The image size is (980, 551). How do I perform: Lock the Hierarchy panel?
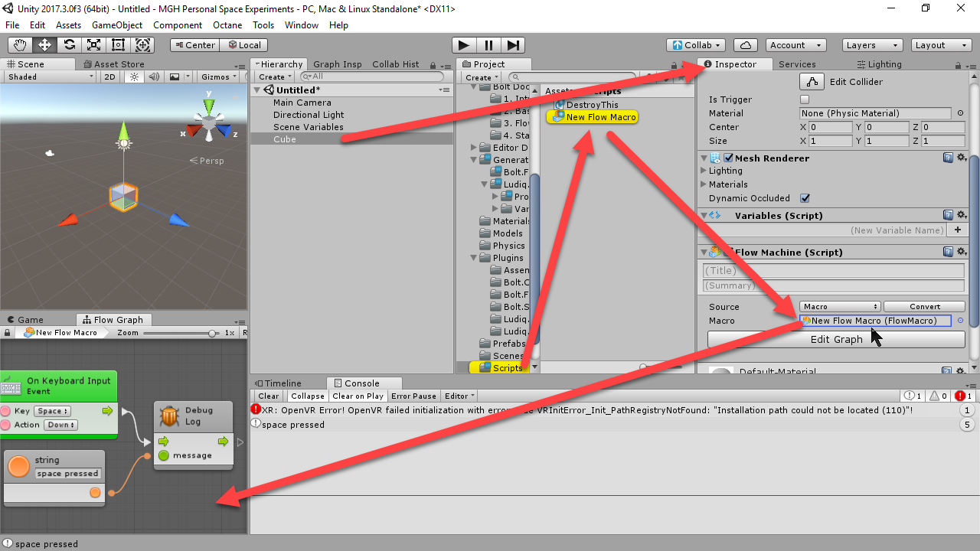point(434,65)
